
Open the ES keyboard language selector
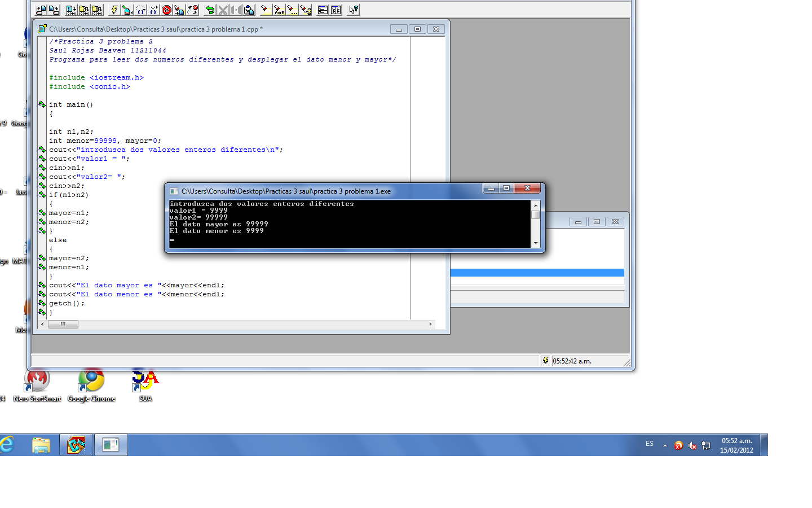[x=649, y=444]
